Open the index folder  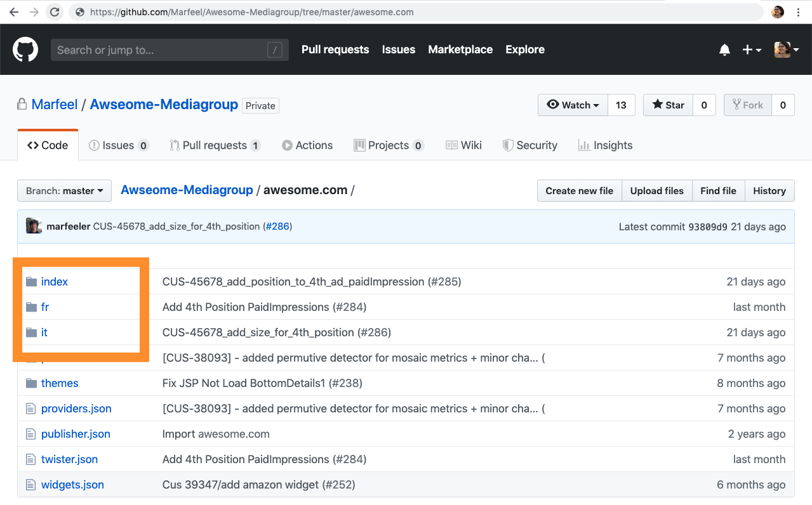click(55, 282)
